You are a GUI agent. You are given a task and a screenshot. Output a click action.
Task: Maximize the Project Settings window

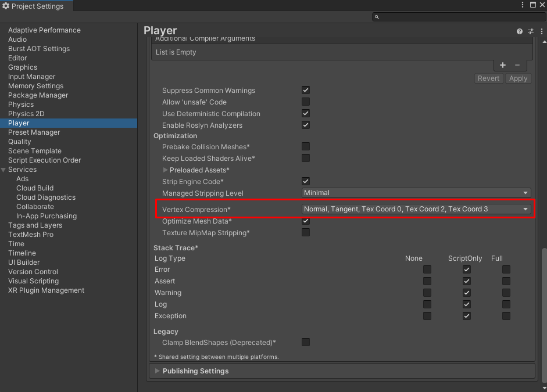click(533, 5)
